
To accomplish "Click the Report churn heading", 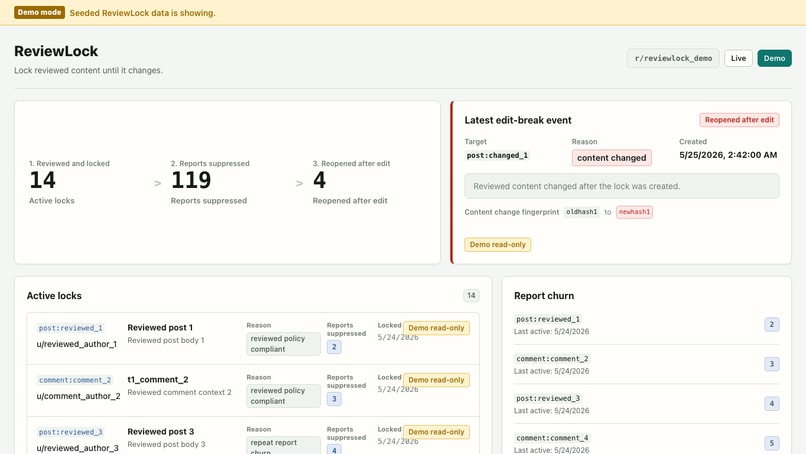I will pos(544,296).
